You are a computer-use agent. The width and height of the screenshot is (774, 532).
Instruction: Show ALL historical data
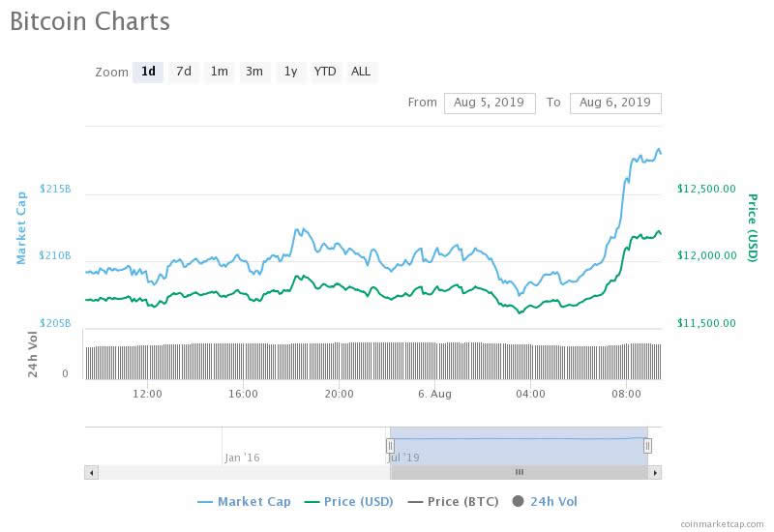[361, 72]
